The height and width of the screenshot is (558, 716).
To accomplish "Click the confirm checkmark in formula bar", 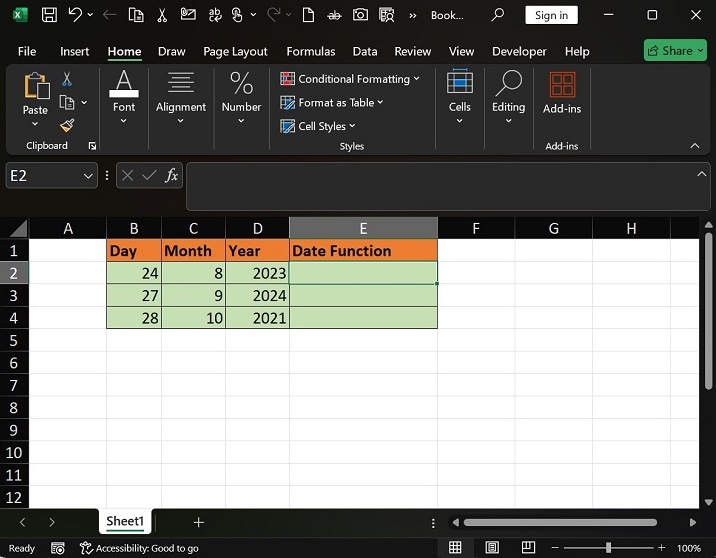I will [149, 175].
